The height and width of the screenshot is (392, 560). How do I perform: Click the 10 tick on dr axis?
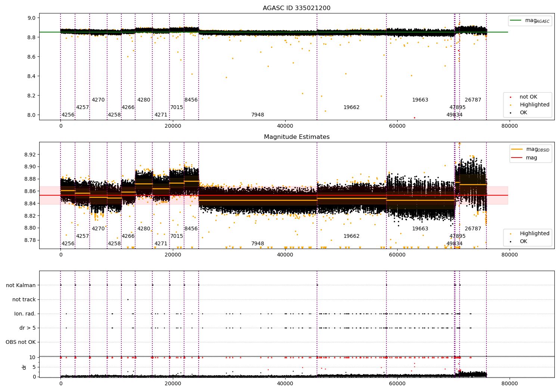point(32,357)
